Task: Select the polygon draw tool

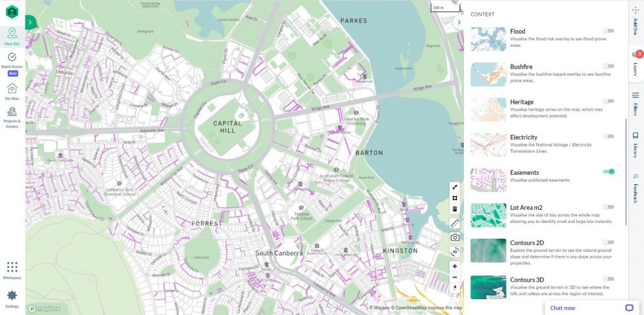Action: (x=455, y=198)
